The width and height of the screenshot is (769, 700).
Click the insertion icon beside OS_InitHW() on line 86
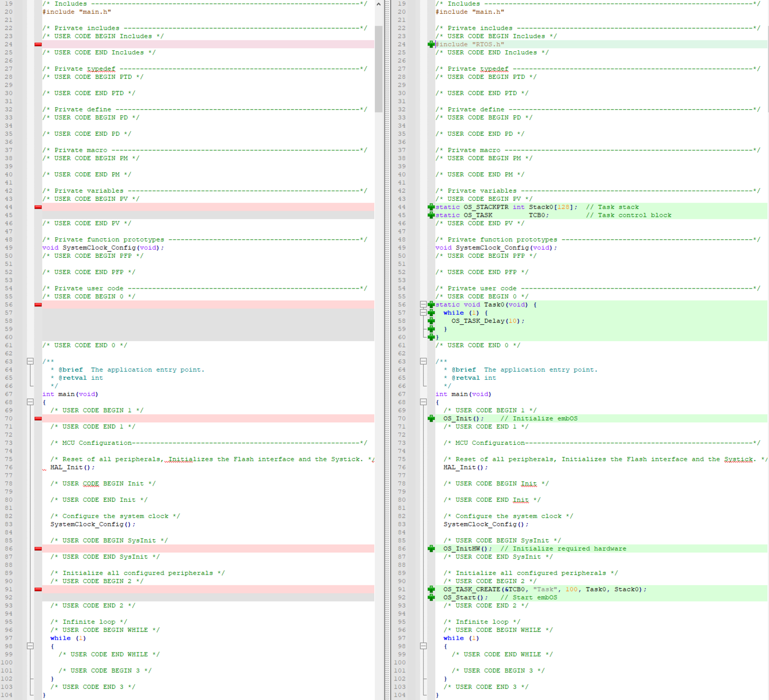431,548
